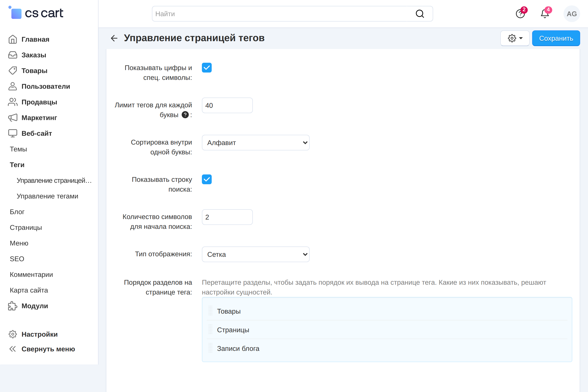Click the search magnifier icon
Image resolution: width=588 pixels, height=392 pixels.
[420, 14]
